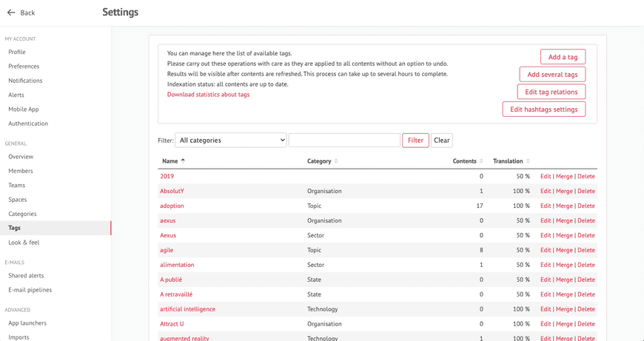Click contents count 17
Screen dimensions: 644x341
pos(480,206)
